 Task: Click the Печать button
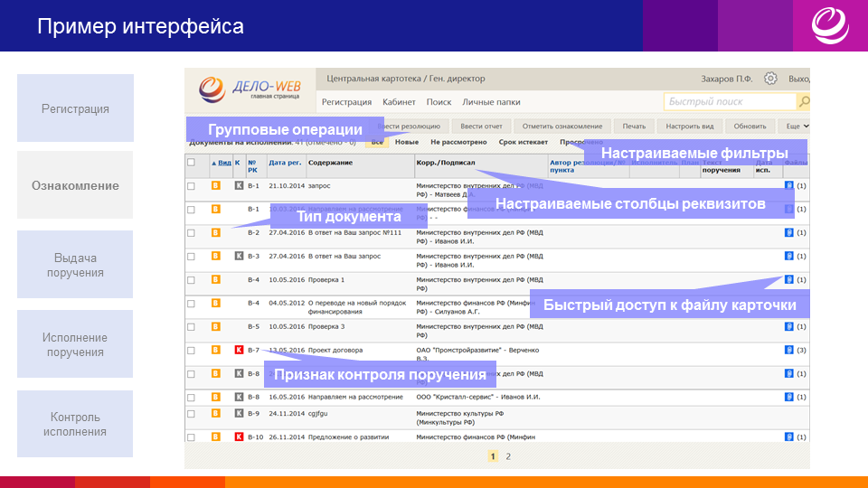pyautogui.click(x=634, y=127)
